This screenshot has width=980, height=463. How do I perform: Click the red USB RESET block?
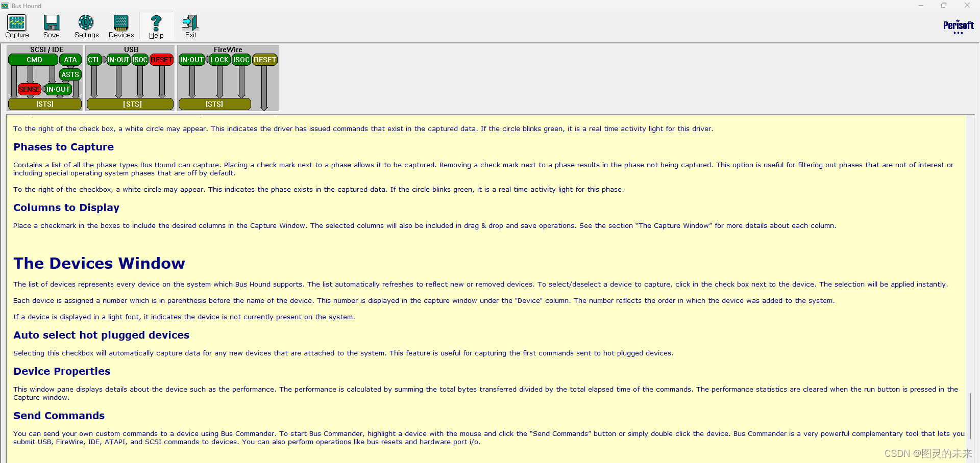coord(162,60)
